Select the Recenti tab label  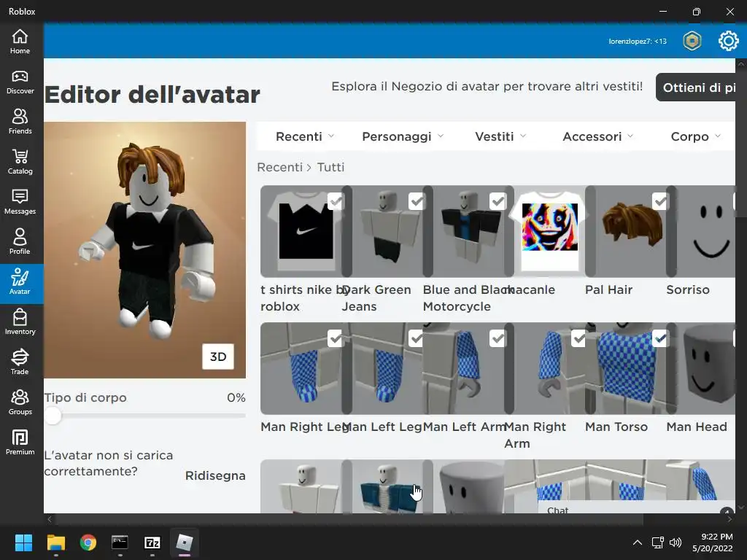[x=298, y=136]
